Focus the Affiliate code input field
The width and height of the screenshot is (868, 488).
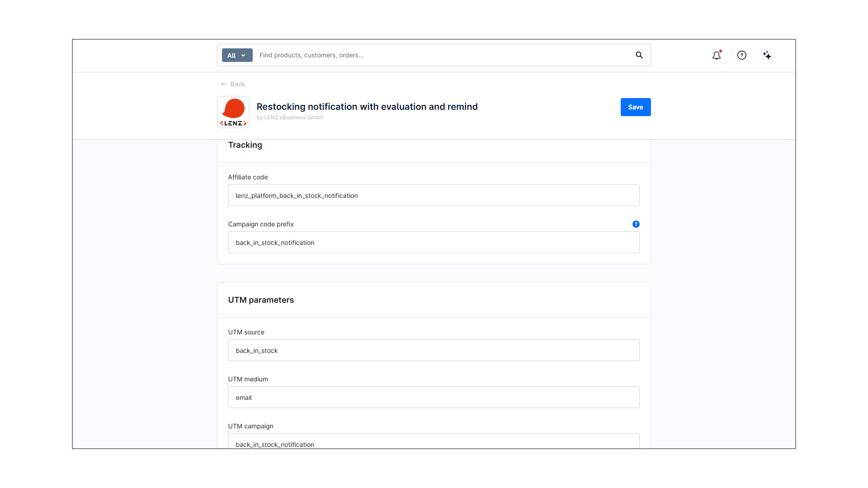point(434,195)
